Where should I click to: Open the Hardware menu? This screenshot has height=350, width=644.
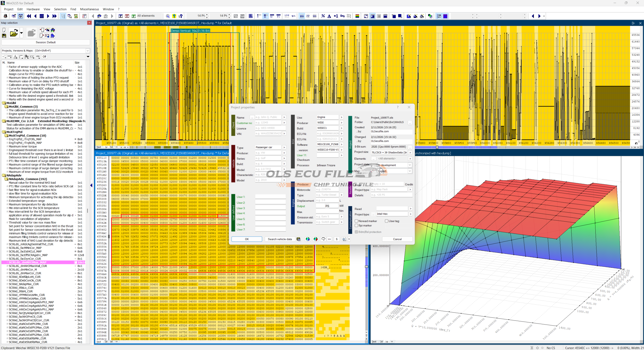click(x=33, y=9)
